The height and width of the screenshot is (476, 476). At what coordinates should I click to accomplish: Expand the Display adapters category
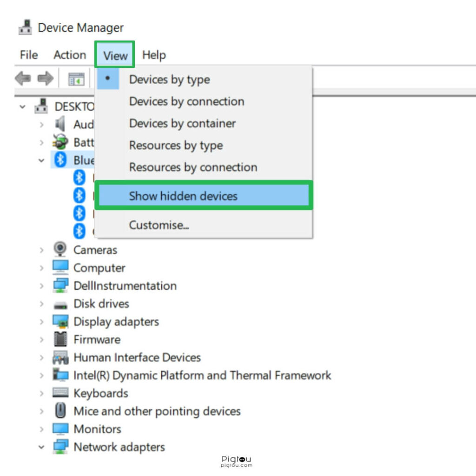point(41,322)
